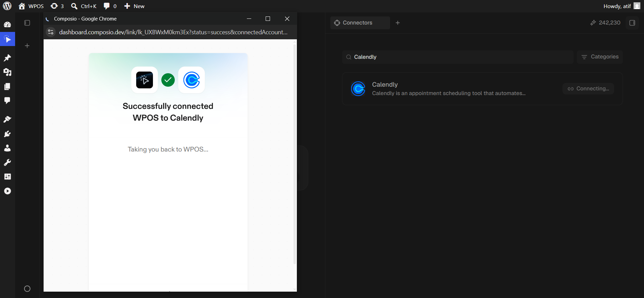
Task: Click the search magnifier icon
Action: 348,57
